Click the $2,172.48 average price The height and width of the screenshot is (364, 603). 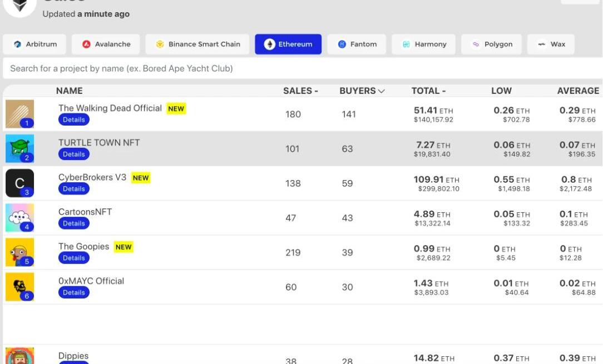coord(576,189)
